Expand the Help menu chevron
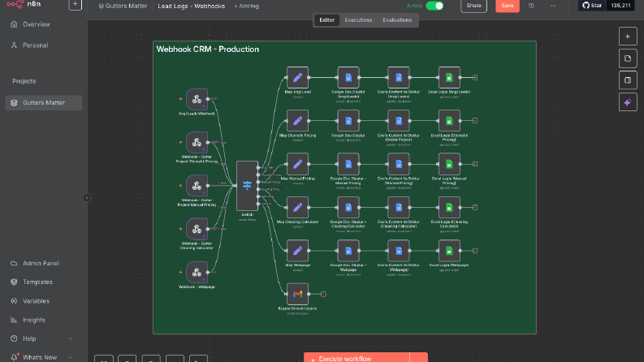 pyautogui.click(x=70, y=338)
